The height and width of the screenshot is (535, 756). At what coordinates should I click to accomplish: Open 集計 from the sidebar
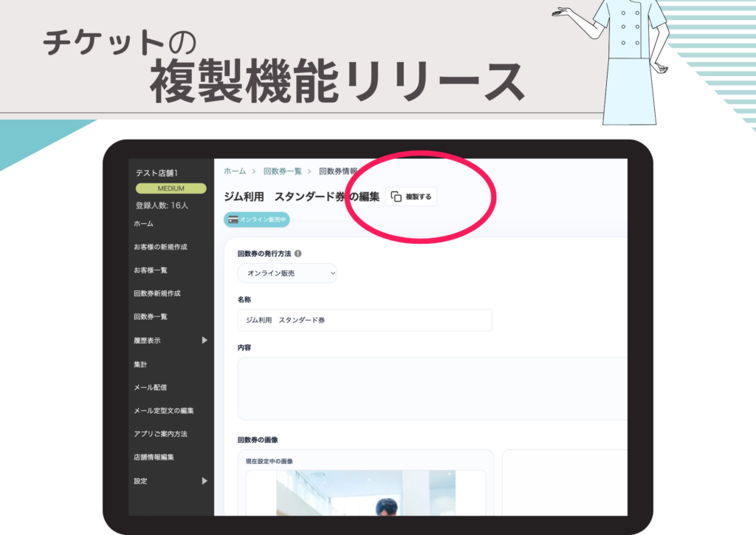tap(140, 364)
